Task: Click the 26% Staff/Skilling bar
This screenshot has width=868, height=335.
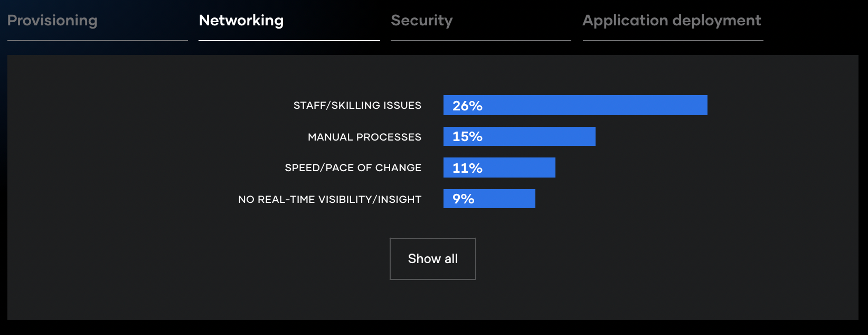Action: [x=575, y=105]
